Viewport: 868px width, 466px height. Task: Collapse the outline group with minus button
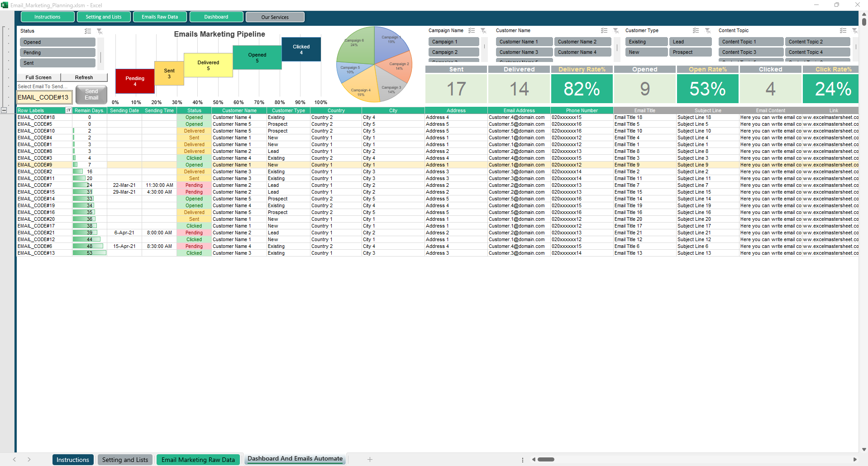coord(4,110)
